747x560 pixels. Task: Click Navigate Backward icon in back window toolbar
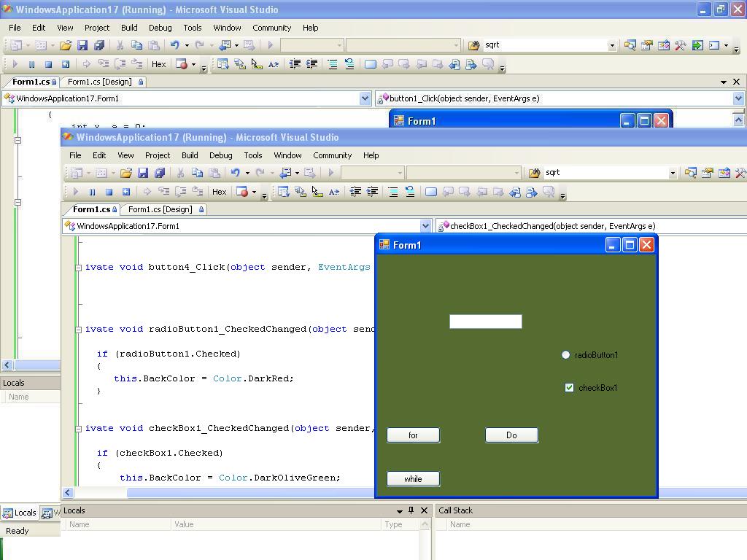coord(225,45)
